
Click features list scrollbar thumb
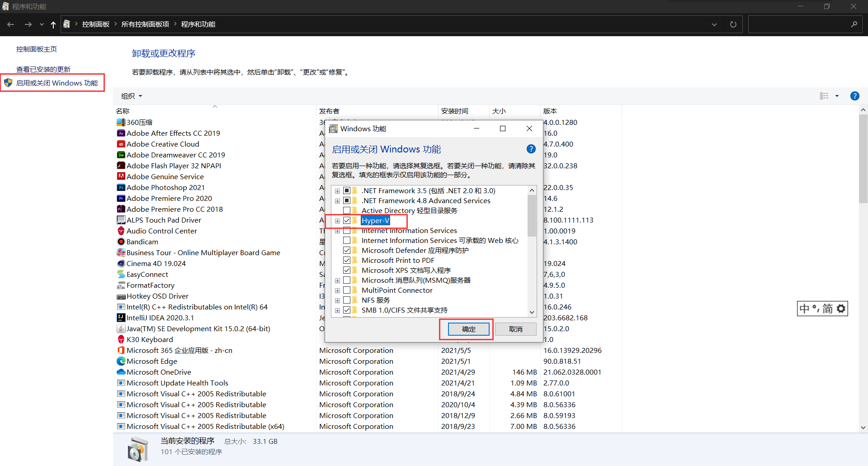[532, 216]
